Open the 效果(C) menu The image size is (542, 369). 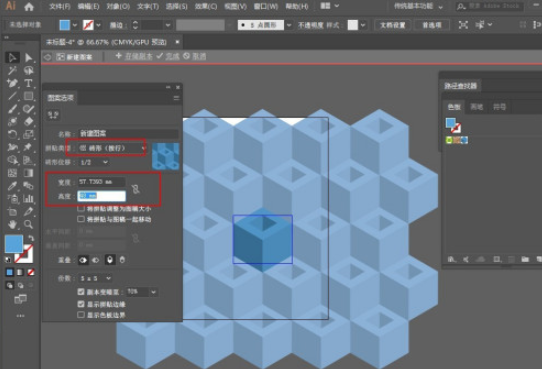pyautogui.click(x=206, y=7)
